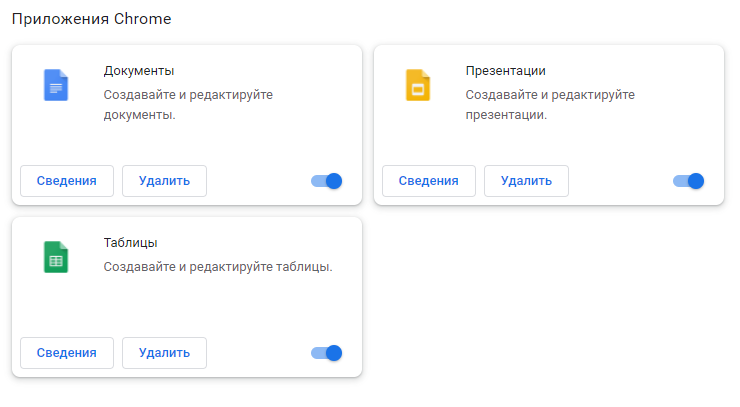Click the description text under Презентации
This screenshot has height=407, width=740.
pyautogui.click(x=550, y=104)
